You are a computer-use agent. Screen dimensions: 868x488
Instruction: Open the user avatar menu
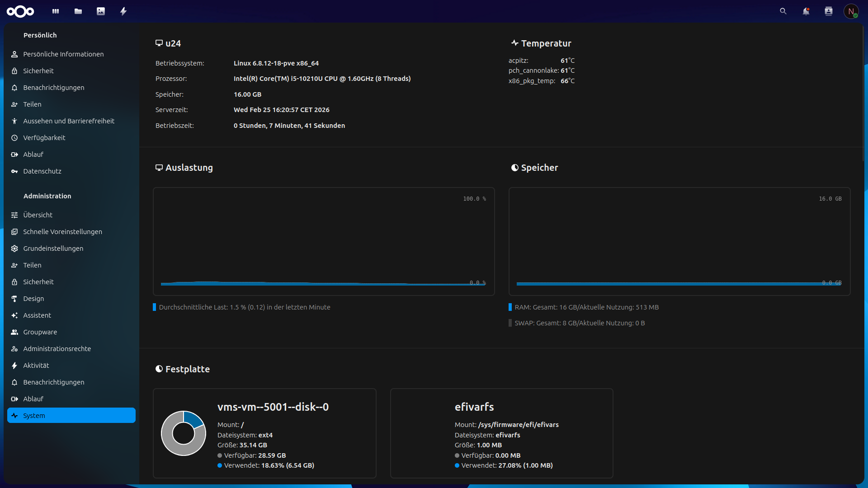click(x=851, y=11)
